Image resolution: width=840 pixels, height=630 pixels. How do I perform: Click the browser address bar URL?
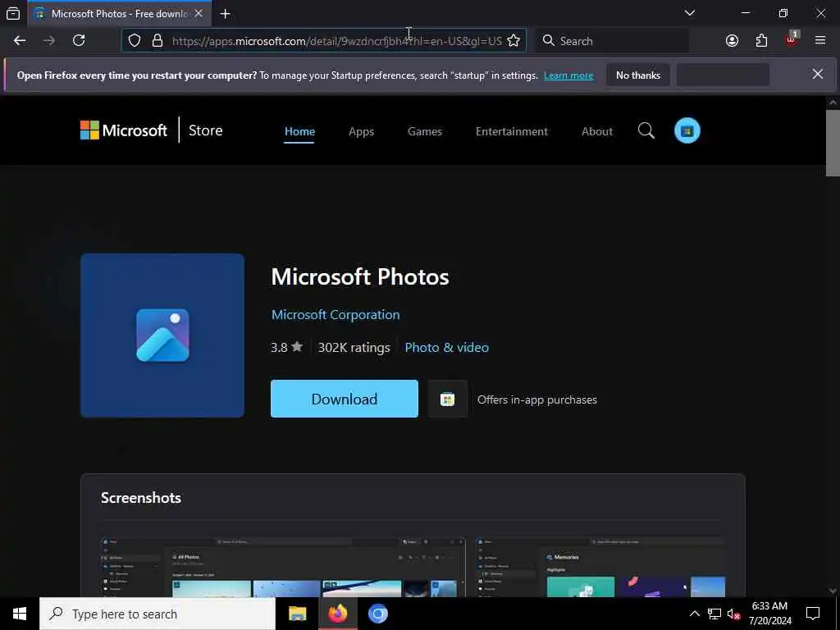click(x=336, y=41)
